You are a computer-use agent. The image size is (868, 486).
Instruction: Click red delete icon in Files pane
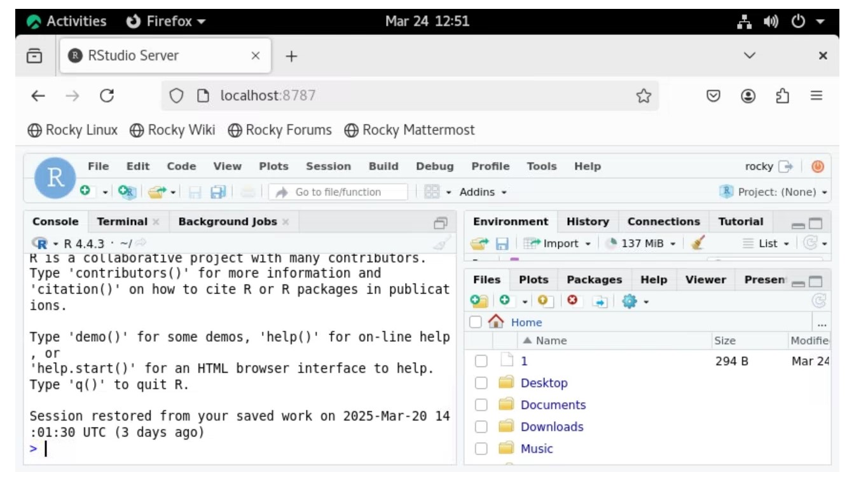[x=572, y=301]
